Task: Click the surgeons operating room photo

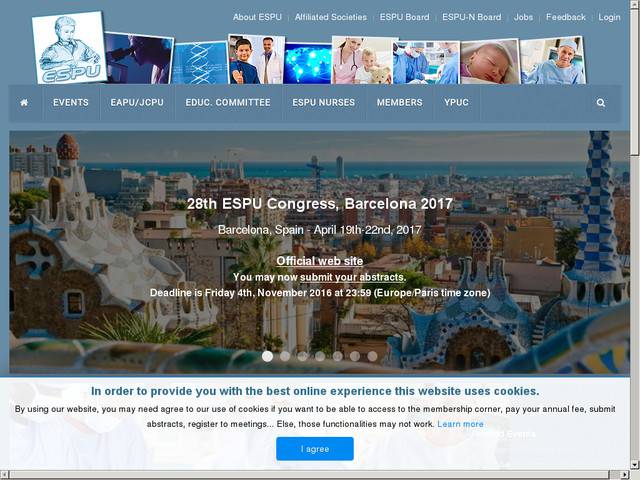Action: tap(427, 62)
